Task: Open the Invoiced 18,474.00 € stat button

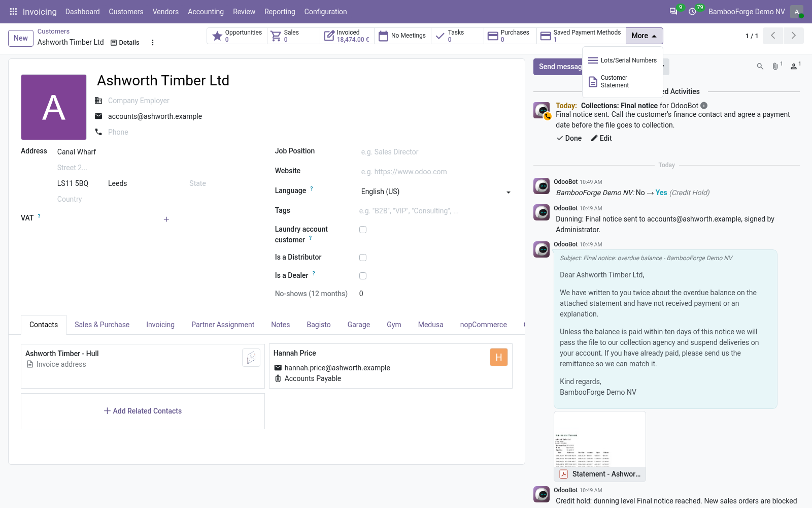Action: [347, 36]
